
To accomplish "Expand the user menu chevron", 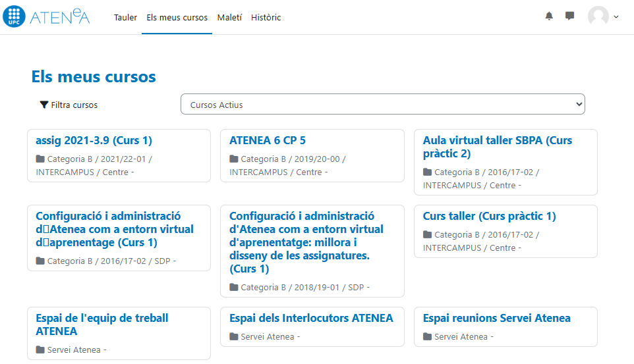I will pyautogui.click(x=616, y=17).
